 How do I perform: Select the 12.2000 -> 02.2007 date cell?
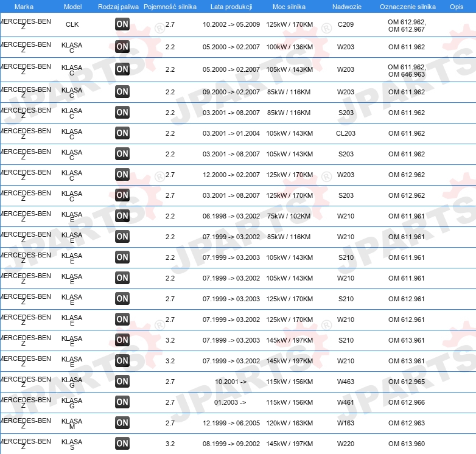231,175
